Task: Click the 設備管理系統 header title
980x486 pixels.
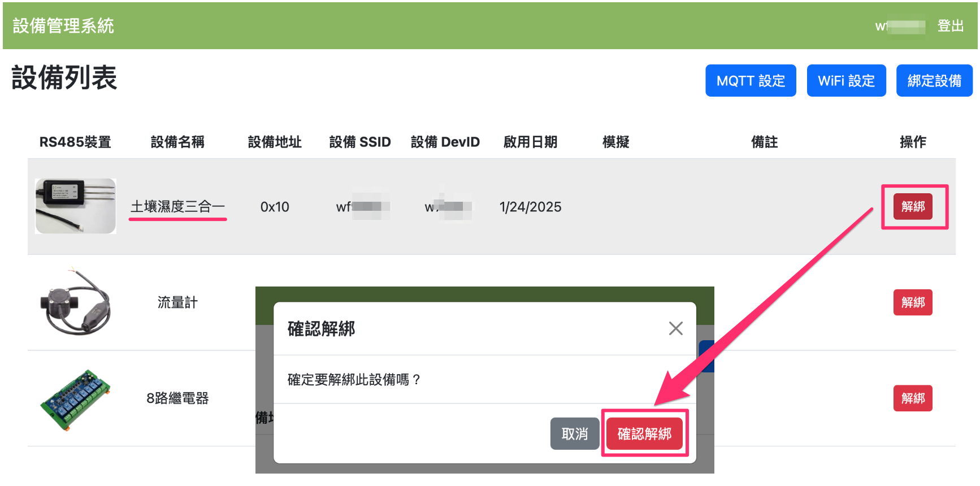Action: [x=63, y=26]
